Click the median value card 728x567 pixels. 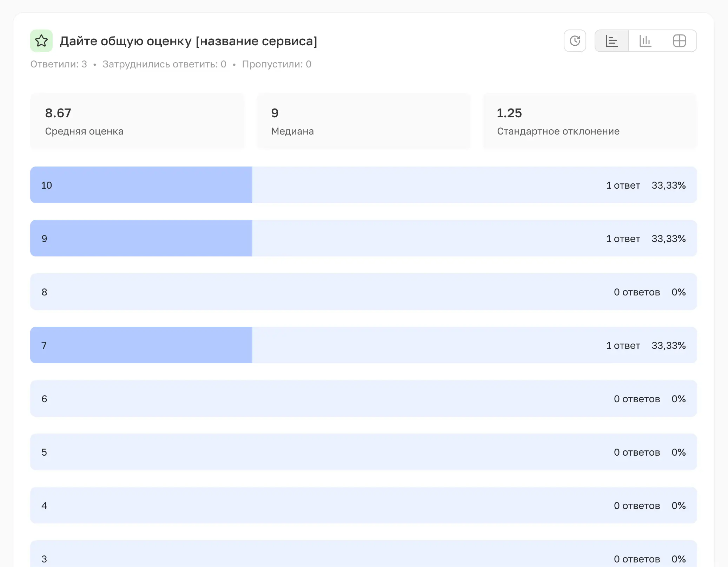tap(363, 121)
